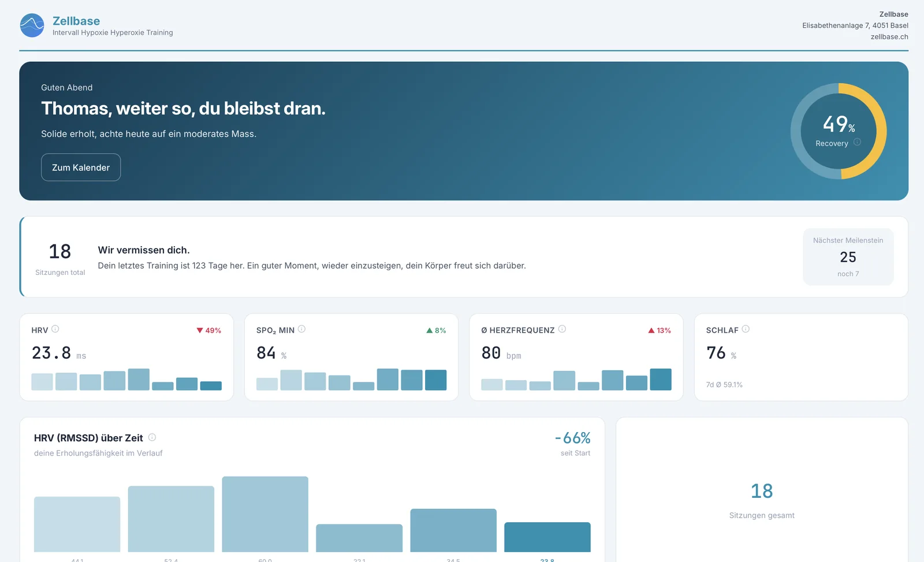Click the info icon next to SpO₂ Min
The width and height of the screenshot is (924, 562).
pos(301,329)
